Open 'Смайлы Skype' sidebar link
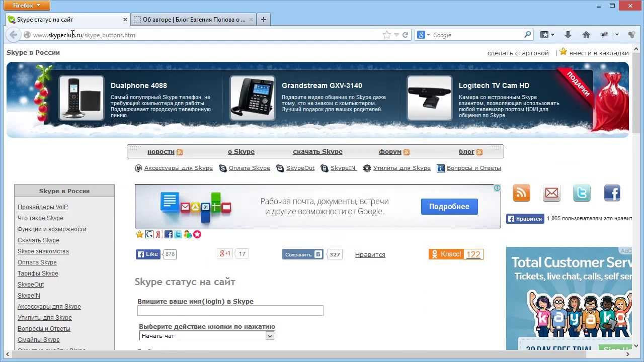The width and height of the screenshot is (644, 362). (x=39, y=340)
